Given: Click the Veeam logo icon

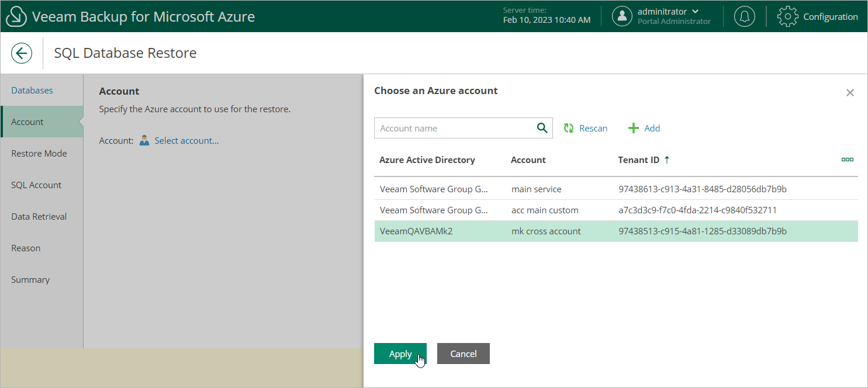Looking at the screenshot, I should coord(16,16).
